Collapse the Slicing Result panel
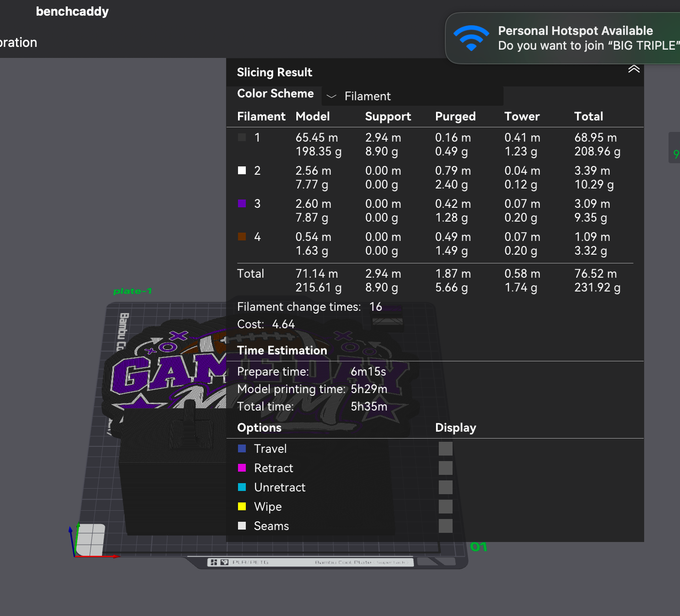Screen dimensions: 680x616 coord(634,69)
